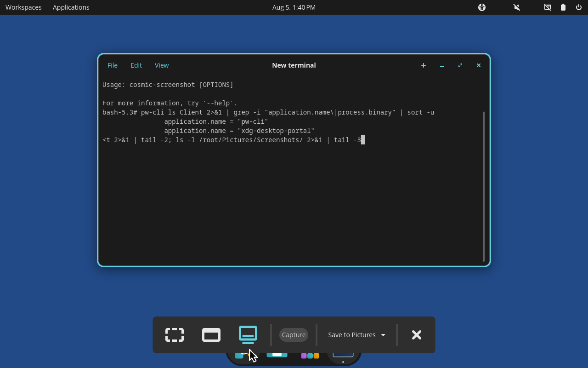588x368 pixels.
Task: Expand the Save to Pictures dropdown
Action: (x=357, y=335)
